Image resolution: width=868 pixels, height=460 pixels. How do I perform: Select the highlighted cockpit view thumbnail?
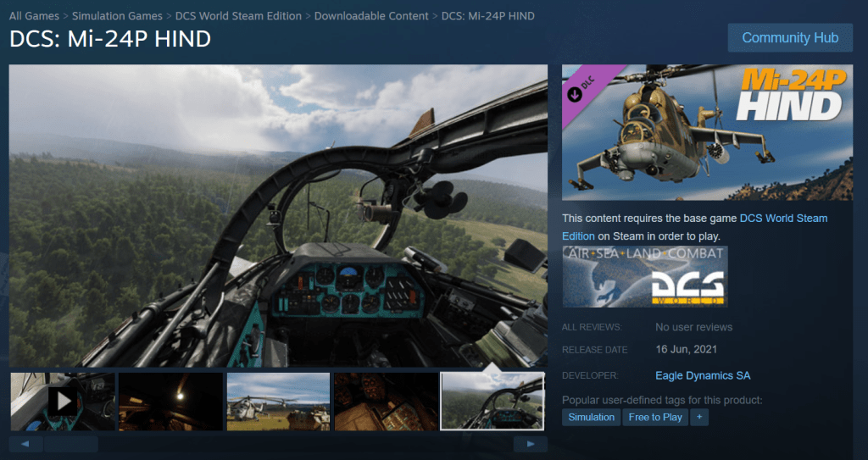492,401
